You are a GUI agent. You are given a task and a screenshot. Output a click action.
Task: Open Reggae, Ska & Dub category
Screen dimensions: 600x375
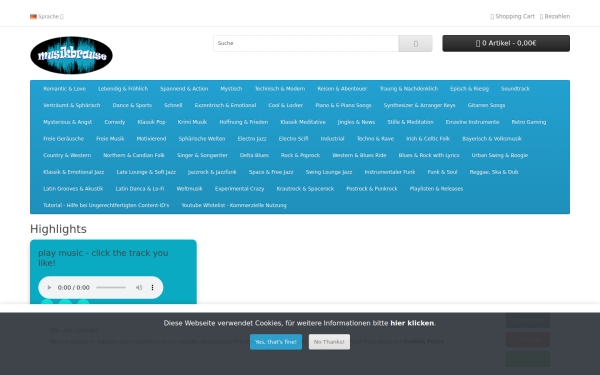coord(494,172)
